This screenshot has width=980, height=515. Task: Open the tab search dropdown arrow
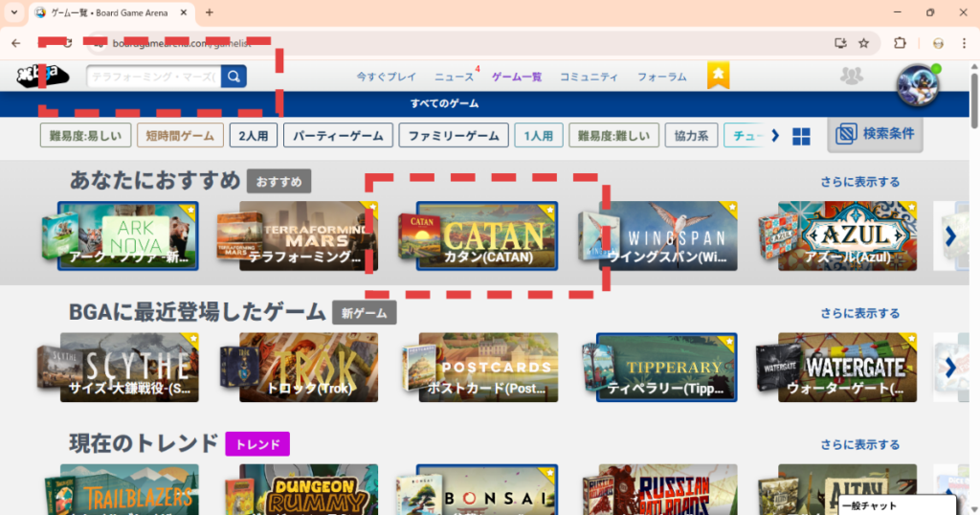[x=13, y=12]
